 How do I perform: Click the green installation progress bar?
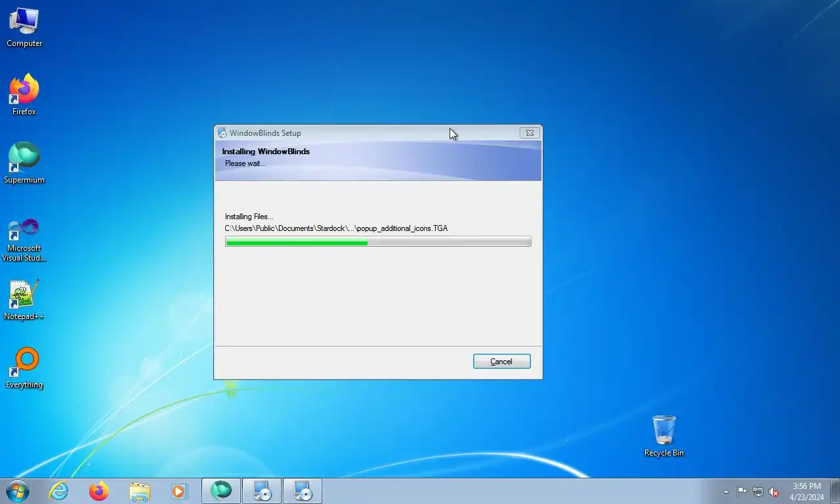point(378,242)
